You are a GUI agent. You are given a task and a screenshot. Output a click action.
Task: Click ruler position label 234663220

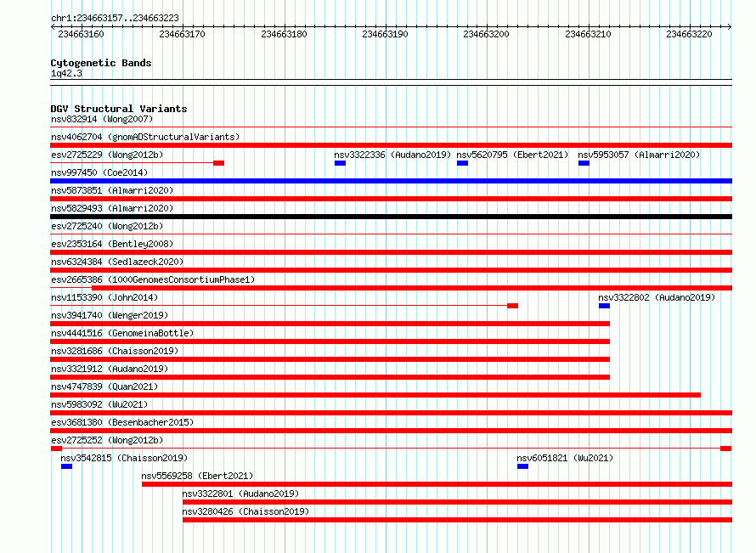point(689,34)
